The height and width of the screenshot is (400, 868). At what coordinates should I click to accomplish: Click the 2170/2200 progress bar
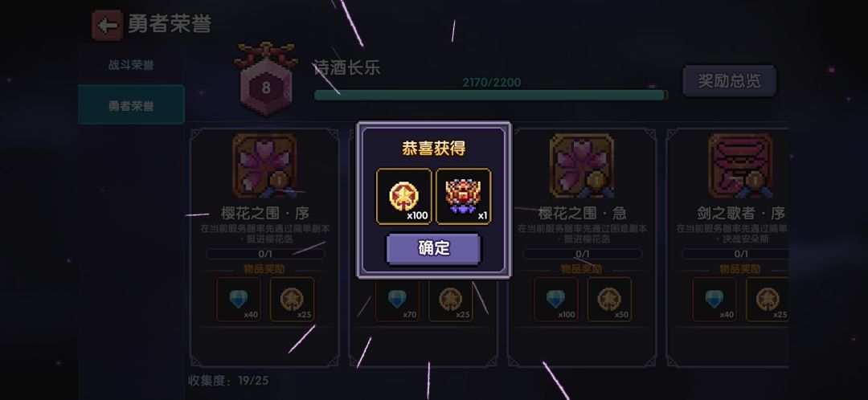[x=491, y=95]
